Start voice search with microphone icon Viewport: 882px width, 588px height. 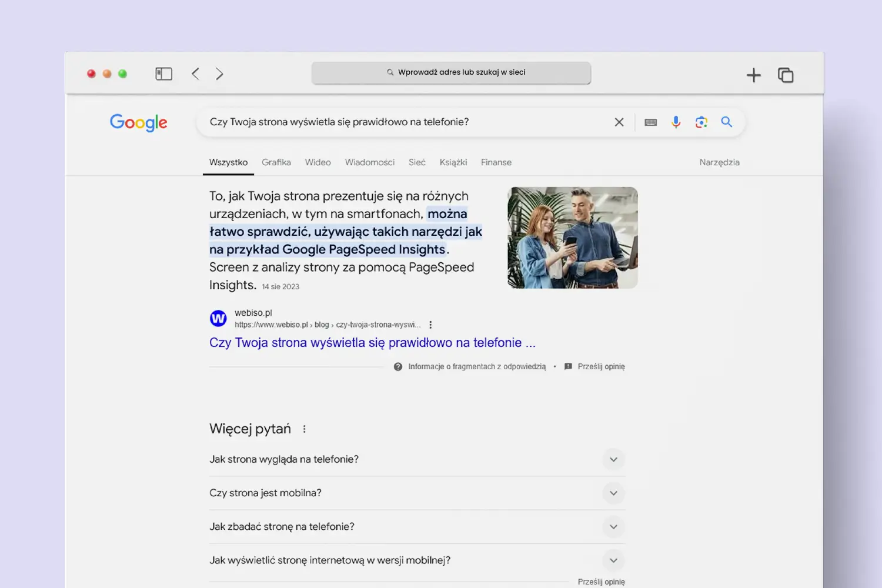point(676,122)
